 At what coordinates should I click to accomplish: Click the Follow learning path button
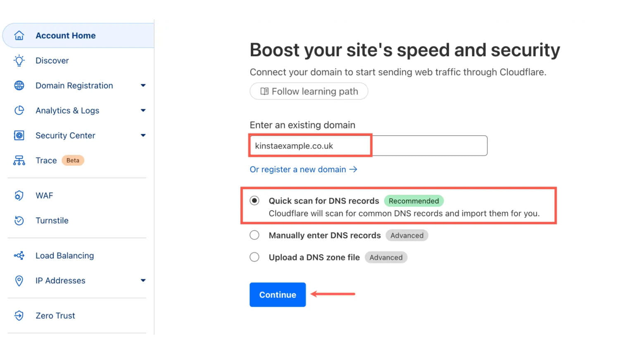pyautogui.click(x=309, y=91)
